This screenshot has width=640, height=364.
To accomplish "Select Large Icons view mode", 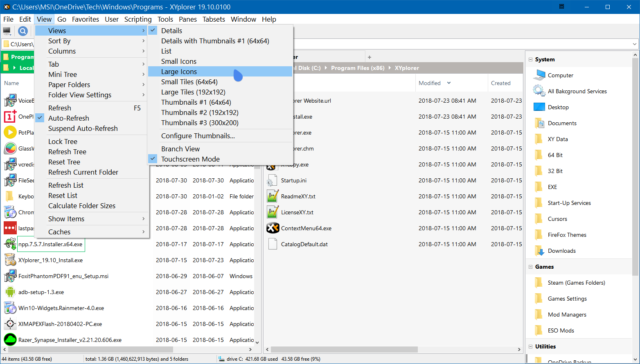I will coord(220,72).
